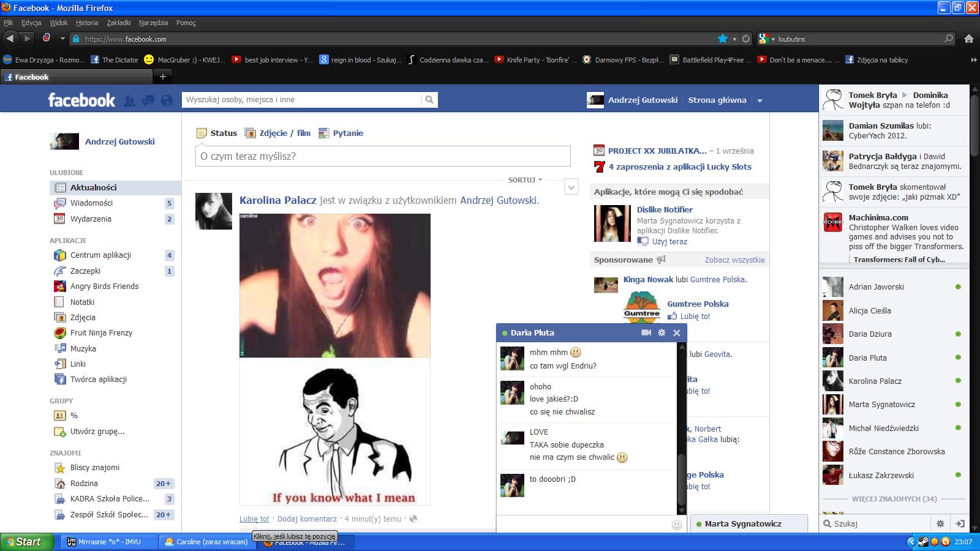
Task: Click status box O czym teraz myślisz?
Action: 383,156
